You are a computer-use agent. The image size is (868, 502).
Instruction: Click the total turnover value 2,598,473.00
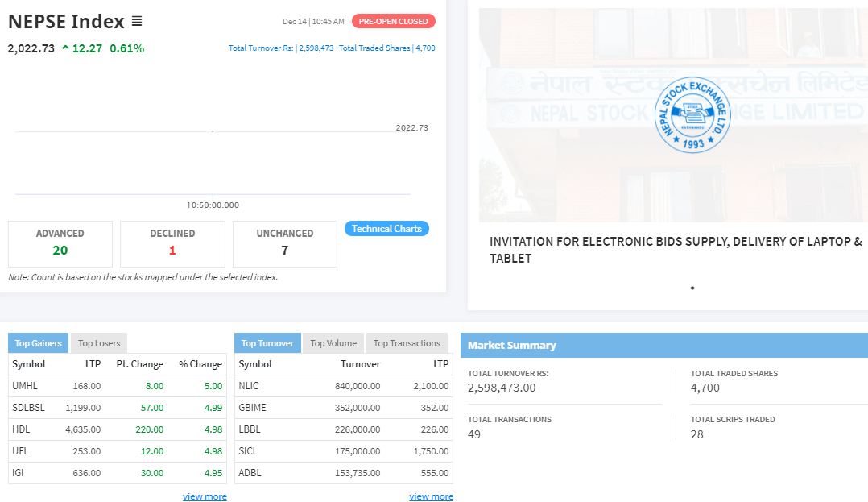point(502,388)
